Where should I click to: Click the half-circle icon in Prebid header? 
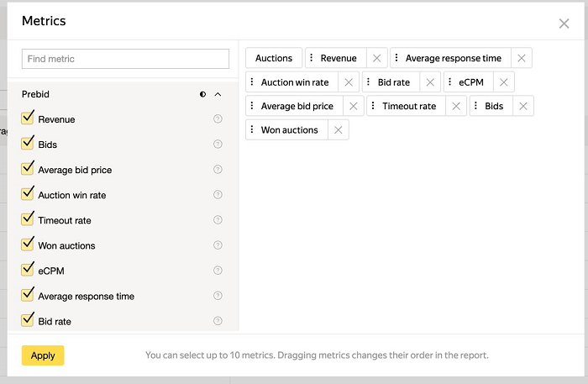(203, 95)
